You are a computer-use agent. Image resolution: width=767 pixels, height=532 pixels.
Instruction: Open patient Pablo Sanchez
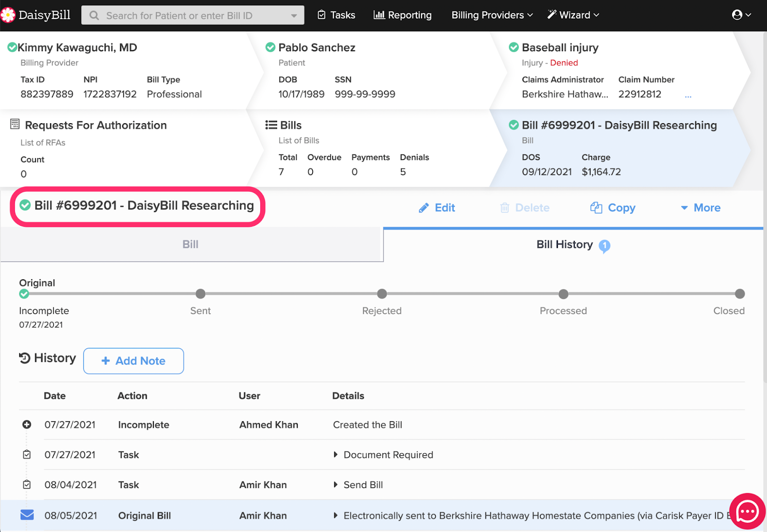(317, 47)
